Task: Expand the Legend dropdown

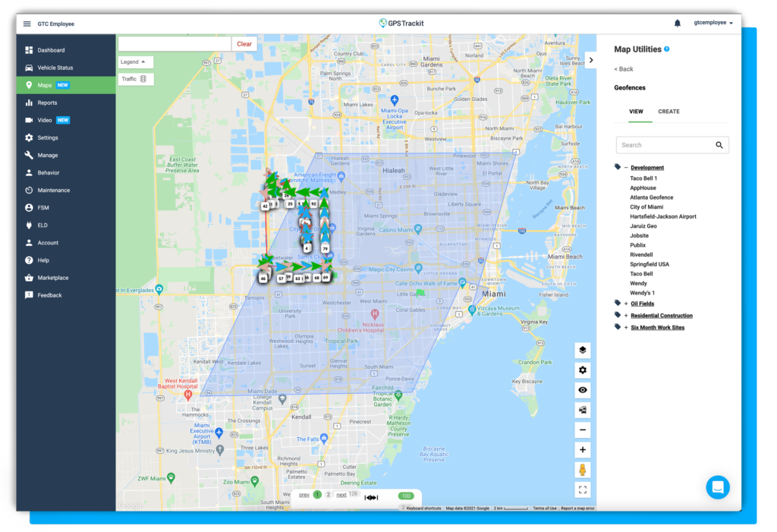Action: pos(136,61)
